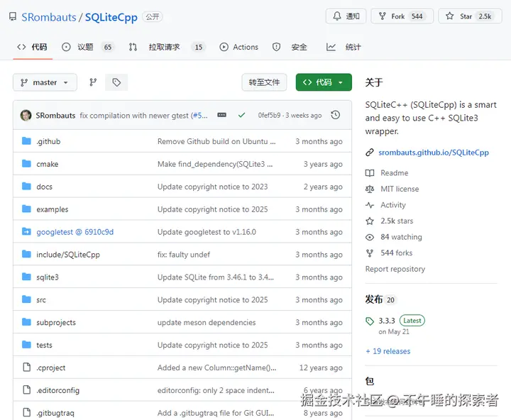
Task: Open the master branch dropdown
Action: pyautogui.click(x=45, y=82)
